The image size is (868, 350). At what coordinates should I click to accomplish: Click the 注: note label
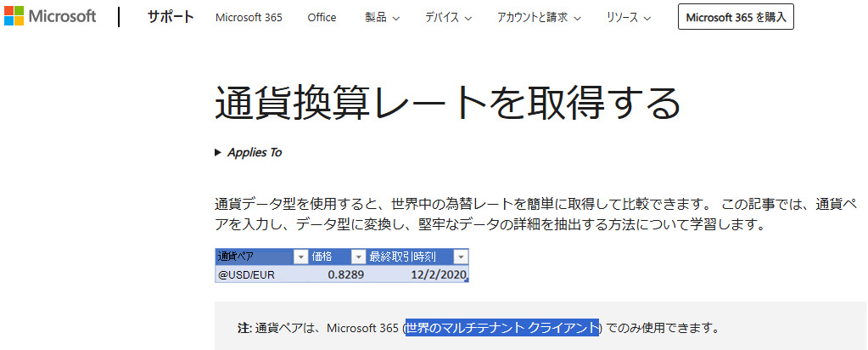[244, 328]
